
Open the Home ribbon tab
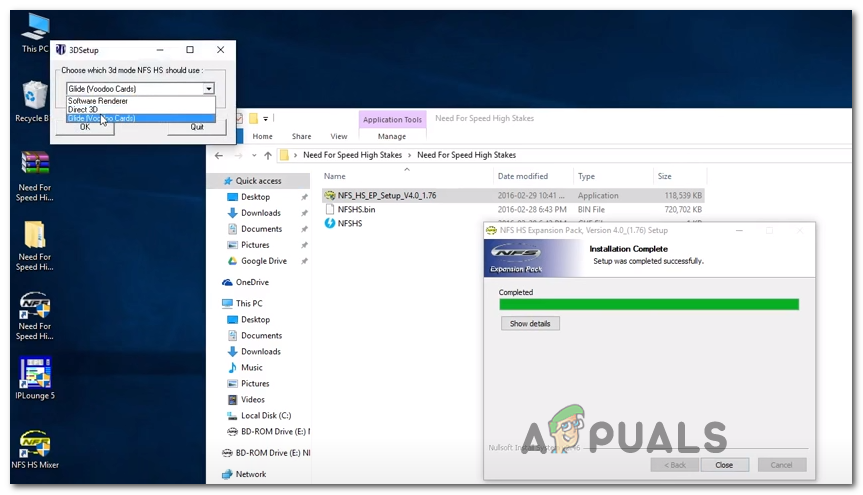point(263,136)
